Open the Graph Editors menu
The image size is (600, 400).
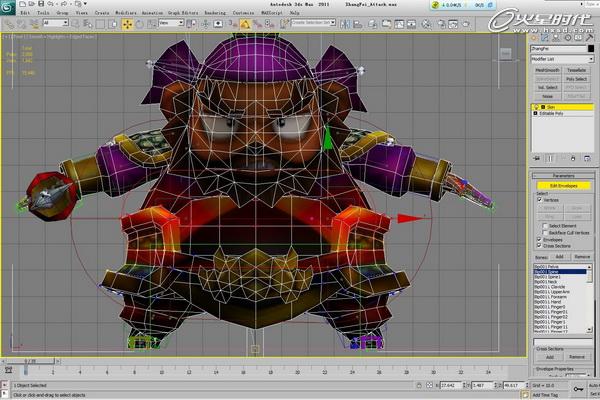183,13
